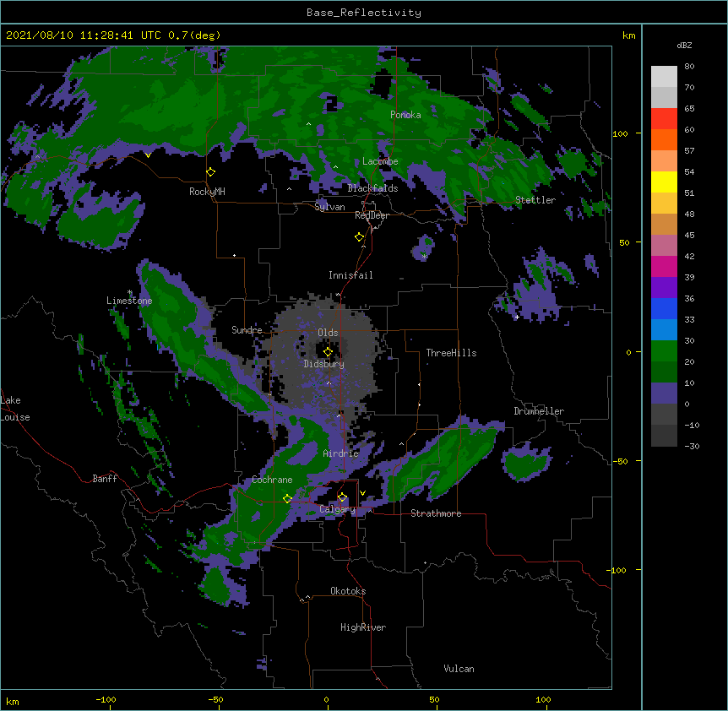
Task: Click the Blackfalds city label
Action: coord(372,188)
